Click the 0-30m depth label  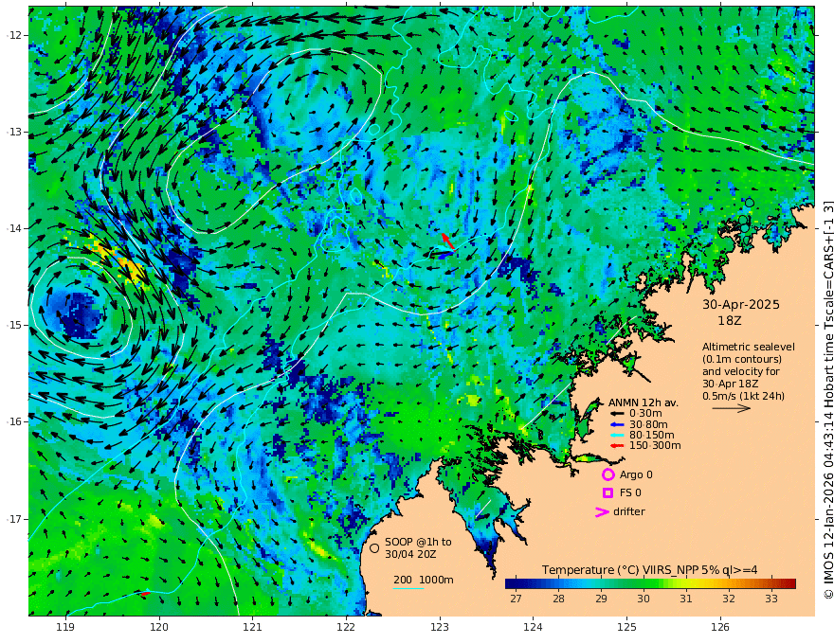(x=645, y=414)
